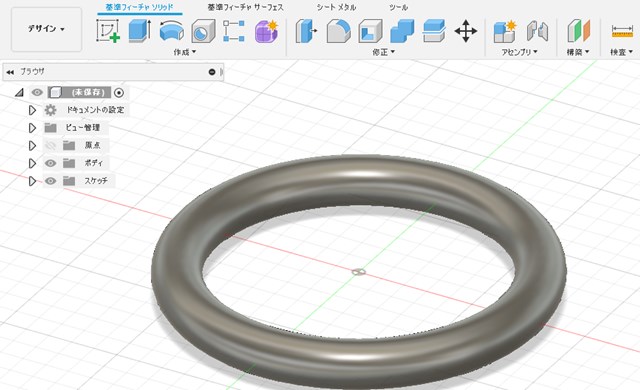
Task: Activate the Extrude tool icon
Action: (140, 31)
